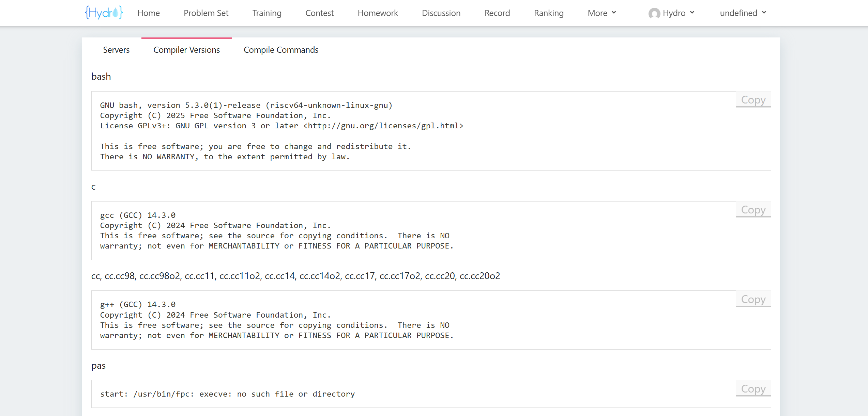Screen dimensions: 868x416
Task: Click 'Copyright (C) 2025 Free Software' line
Action: tap(215, 115)
